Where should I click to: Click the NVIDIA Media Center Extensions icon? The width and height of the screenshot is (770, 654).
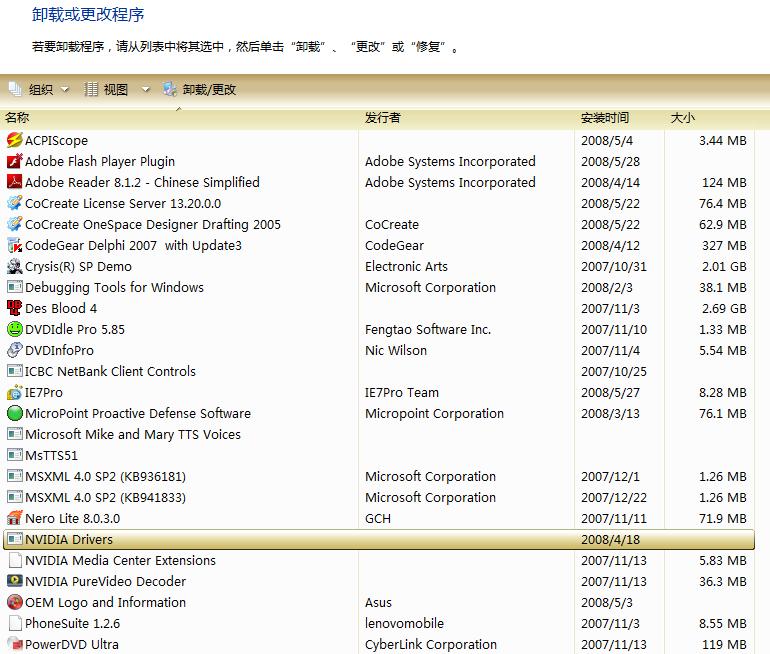pos(15,560)
